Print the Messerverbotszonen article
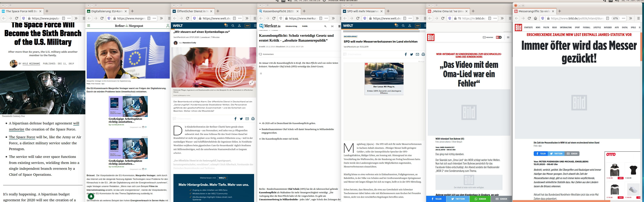Image resolution: width=644 pixels, height=202 pixels. pos(423,54)
